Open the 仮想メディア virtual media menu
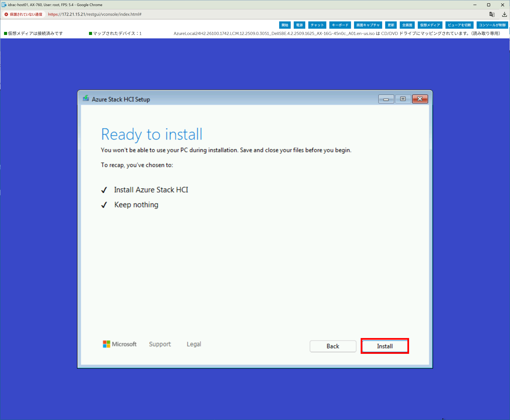 430,25
